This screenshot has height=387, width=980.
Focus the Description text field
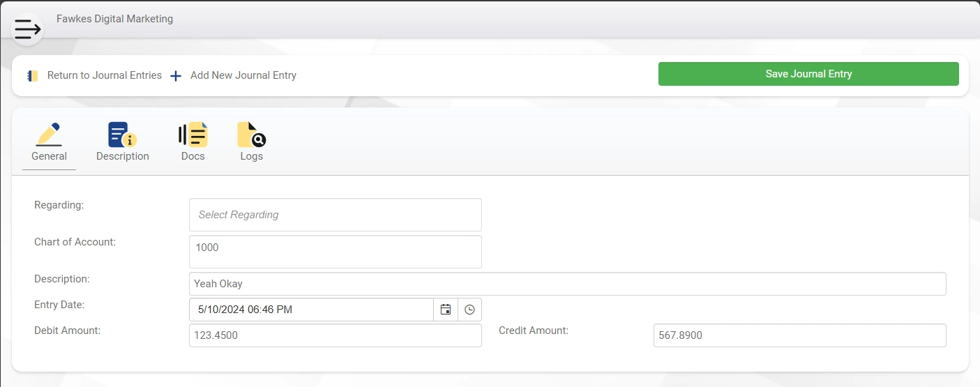tap(568, 284)
